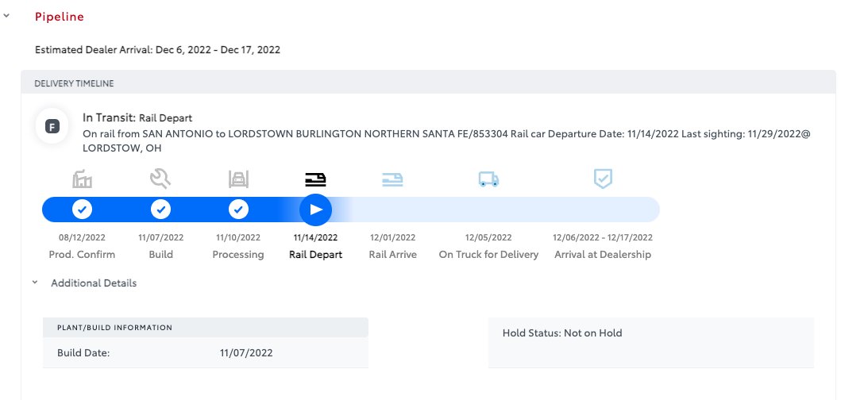Click the black train icon above Rail Depart
The width and height of the screenshot is (868, 400).
315,179
